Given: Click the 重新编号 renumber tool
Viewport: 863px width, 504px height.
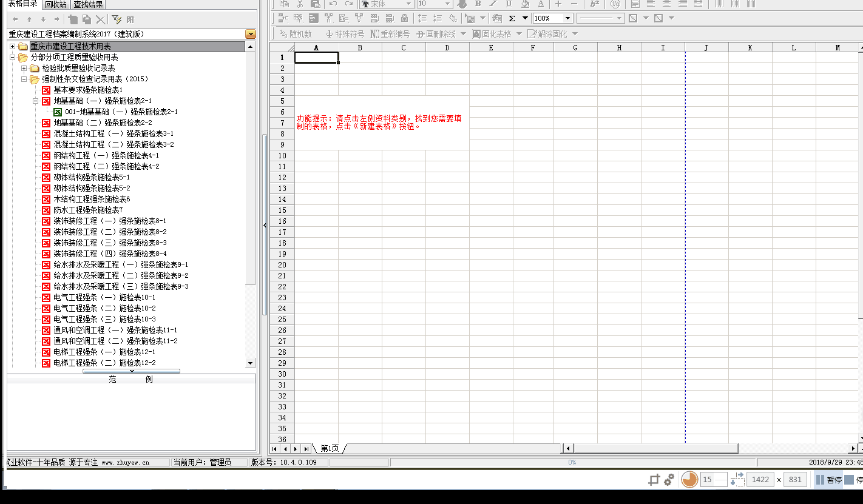Looking at the screenshot, I should click(390, 34).
